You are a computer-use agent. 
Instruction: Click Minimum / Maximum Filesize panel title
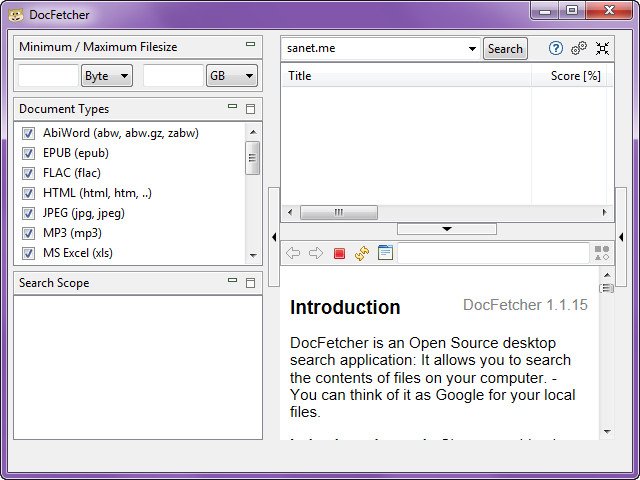pyautogui.click(x=98, y=47)
